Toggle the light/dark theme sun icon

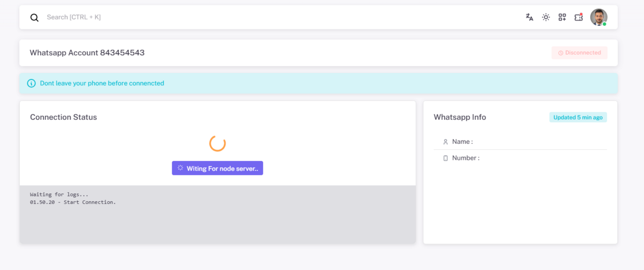tap(546, 17)
